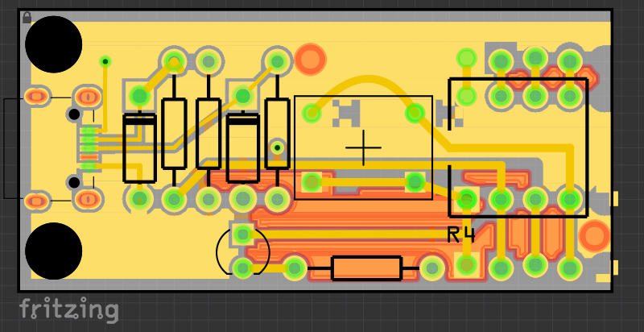
Task: Select the leftmost diode footprint outline
Action: (139, 148)
